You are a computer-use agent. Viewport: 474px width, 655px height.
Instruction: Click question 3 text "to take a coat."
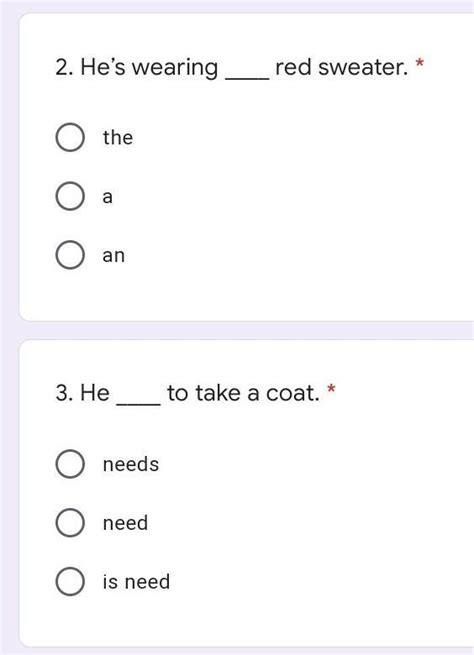[x=243, y=393]
